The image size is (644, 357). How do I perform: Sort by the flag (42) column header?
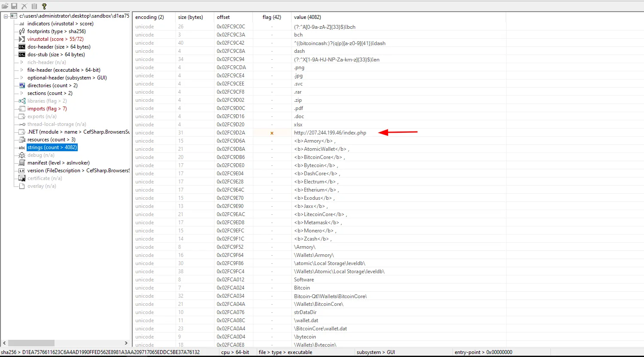click(x=272, y=17)
